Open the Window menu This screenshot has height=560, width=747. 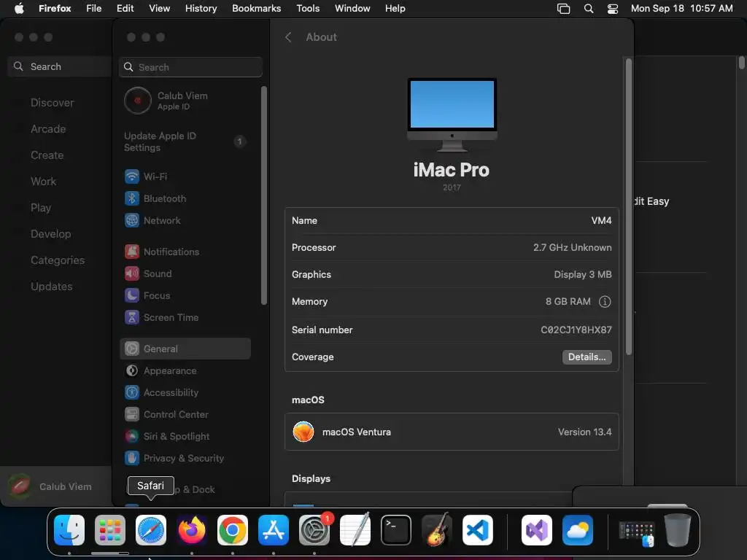[352, 8]
